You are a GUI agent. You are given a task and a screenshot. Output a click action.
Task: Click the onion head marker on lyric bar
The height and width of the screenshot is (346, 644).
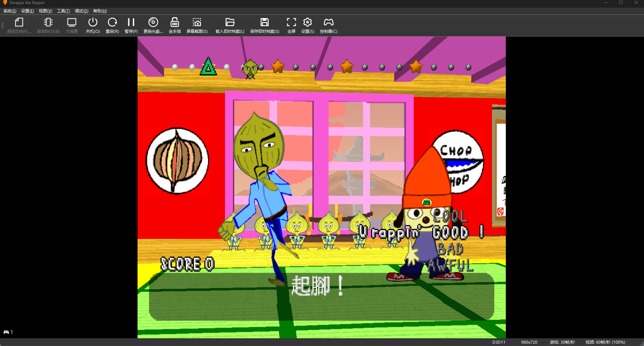click(250, 69)
